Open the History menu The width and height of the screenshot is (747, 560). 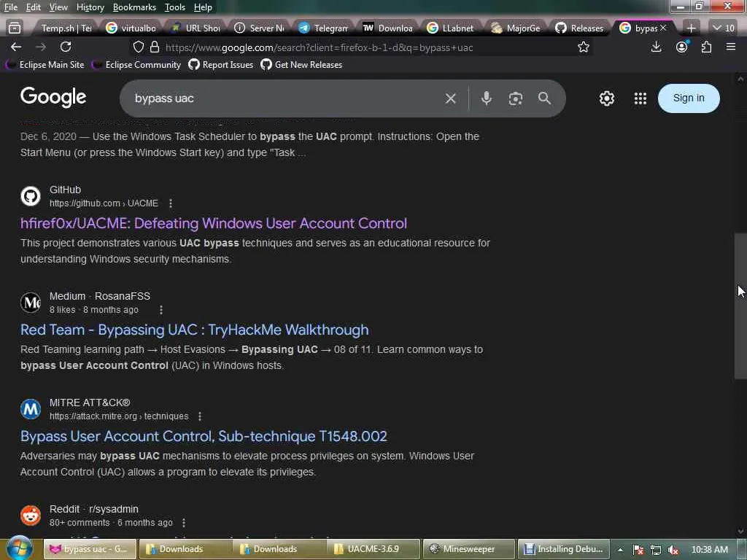[x=90, y=7]
